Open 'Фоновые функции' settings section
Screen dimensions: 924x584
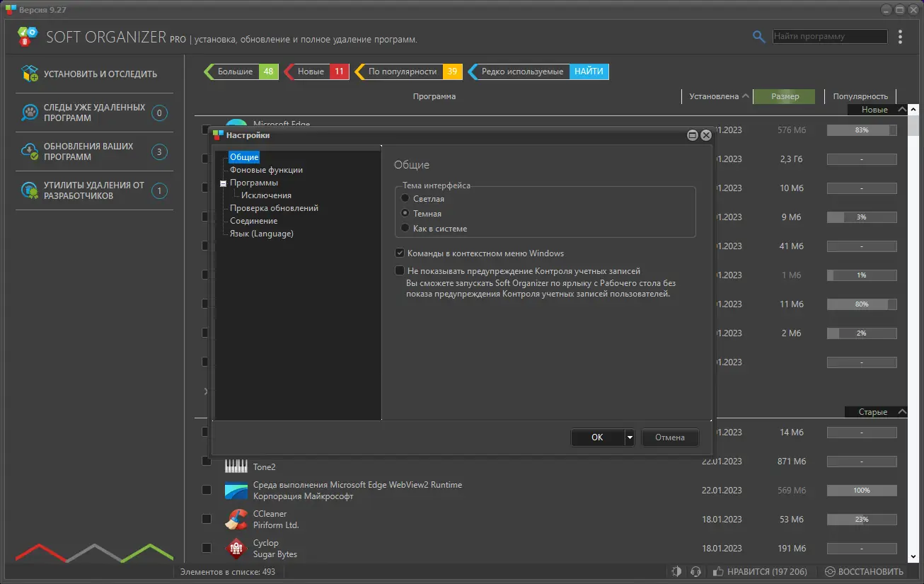coord(266,170)
